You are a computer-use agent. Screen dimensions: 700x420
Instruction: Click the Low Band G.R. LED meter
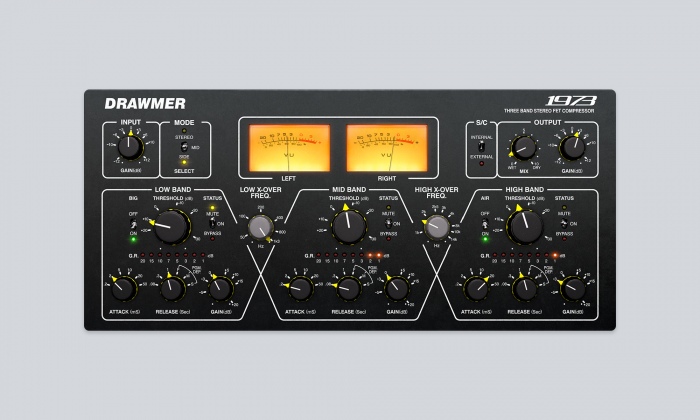point(173,256)
